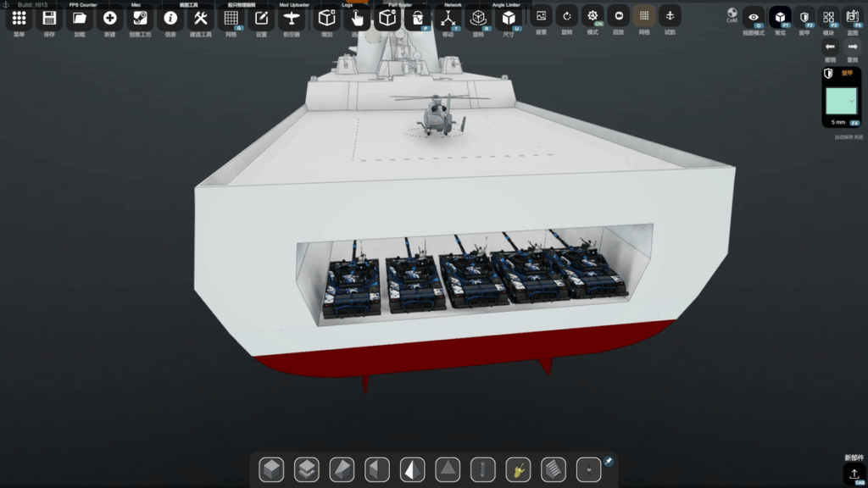The width and height of the screenshot is (868, 488).
Task: Click the anchor sea trial (试航) icon
Action: (x=670, y=15)
